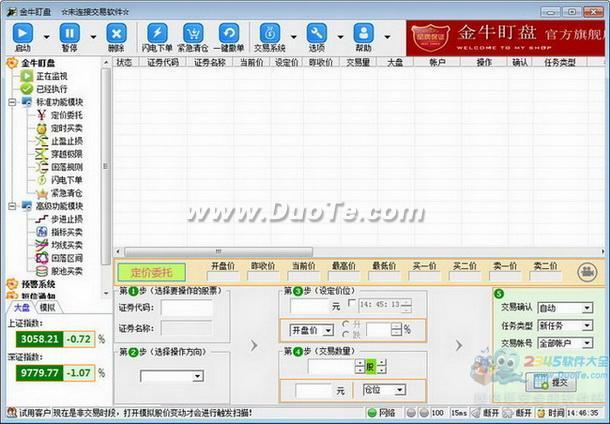
Task: Click the 任务类型 column header
Action: pos(560,62)
